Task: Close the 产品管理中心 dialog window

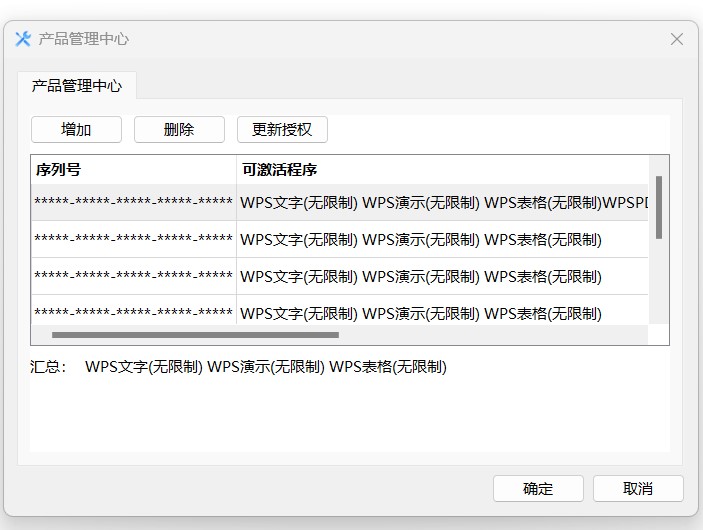Action: pos(676,39)
